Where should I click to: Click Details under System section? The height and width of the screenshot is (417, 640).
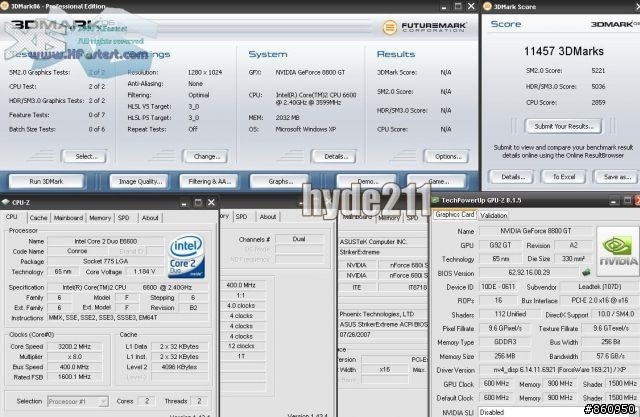point(334,156)
